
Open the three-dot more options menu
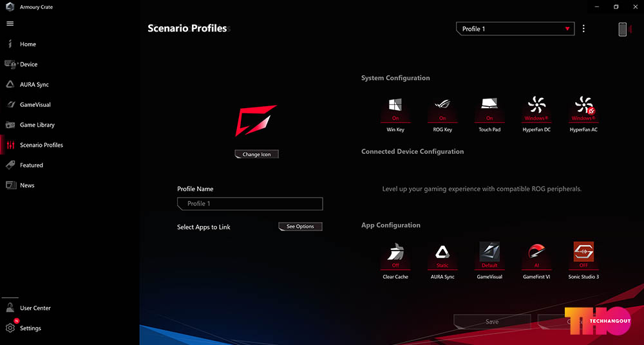click(x=583, y=29)
